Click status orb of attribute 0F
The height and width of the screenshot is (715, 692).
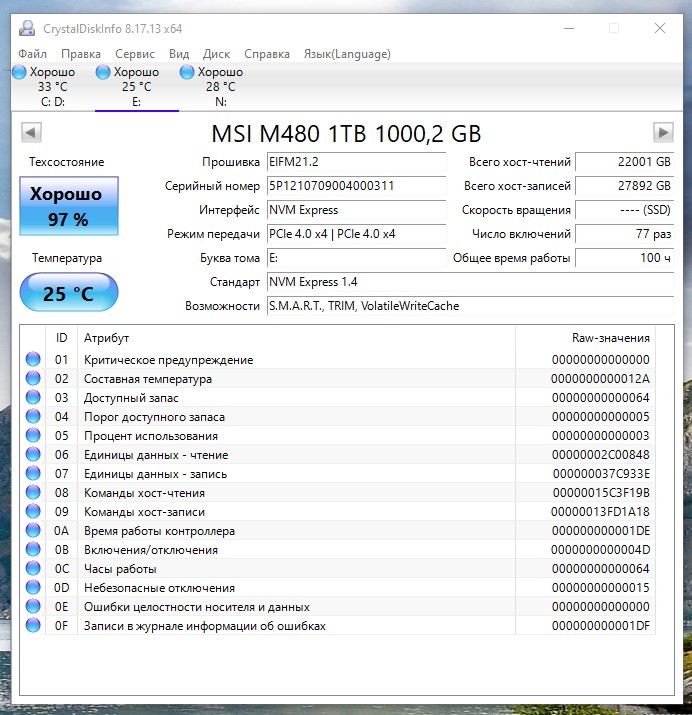[x=33, y=626]
